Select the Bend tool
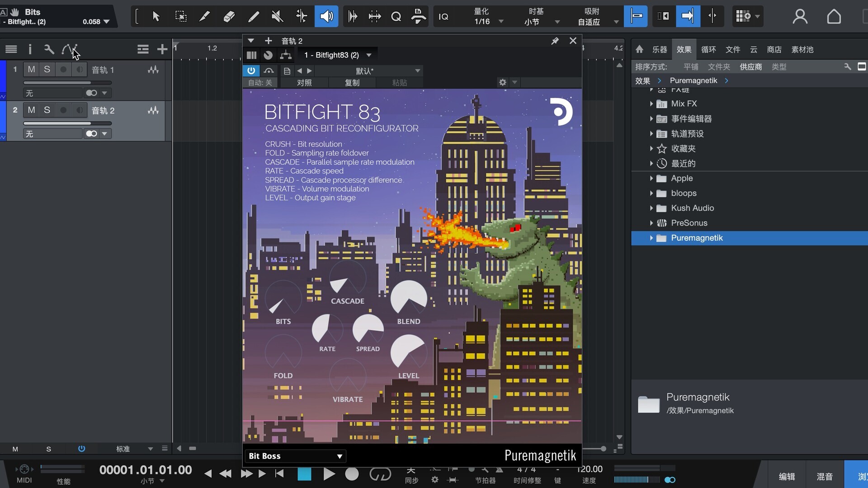The height and width of the screenshot is (488, 868). coord(302,17)
